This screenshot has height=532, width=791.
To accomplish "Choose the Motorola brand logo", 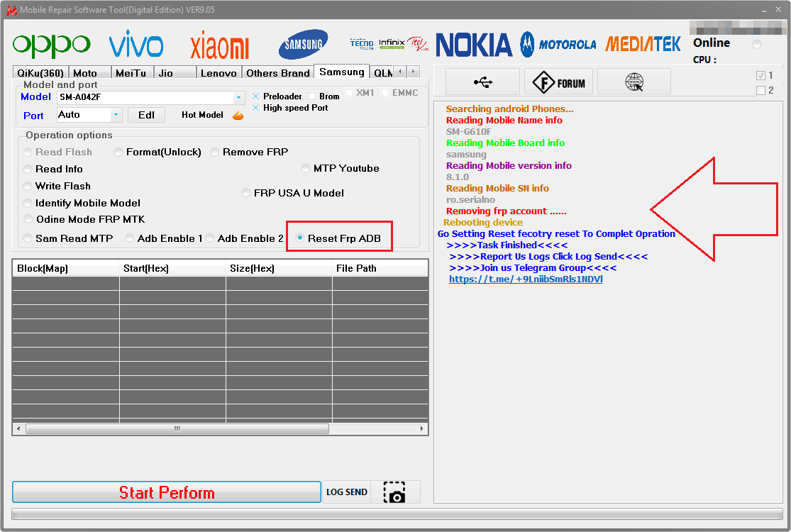I will click(x=558, y=45).
